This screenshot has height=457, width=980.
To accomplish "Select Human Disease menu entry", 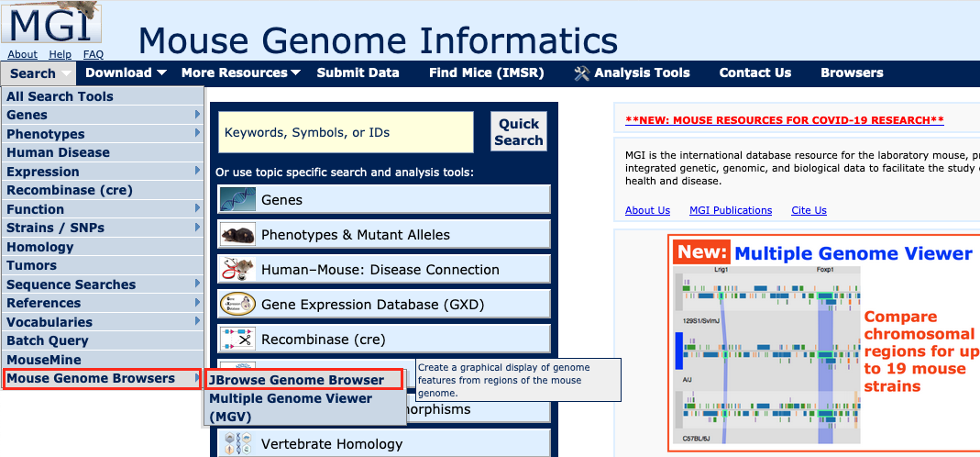I will coord(104,152).
